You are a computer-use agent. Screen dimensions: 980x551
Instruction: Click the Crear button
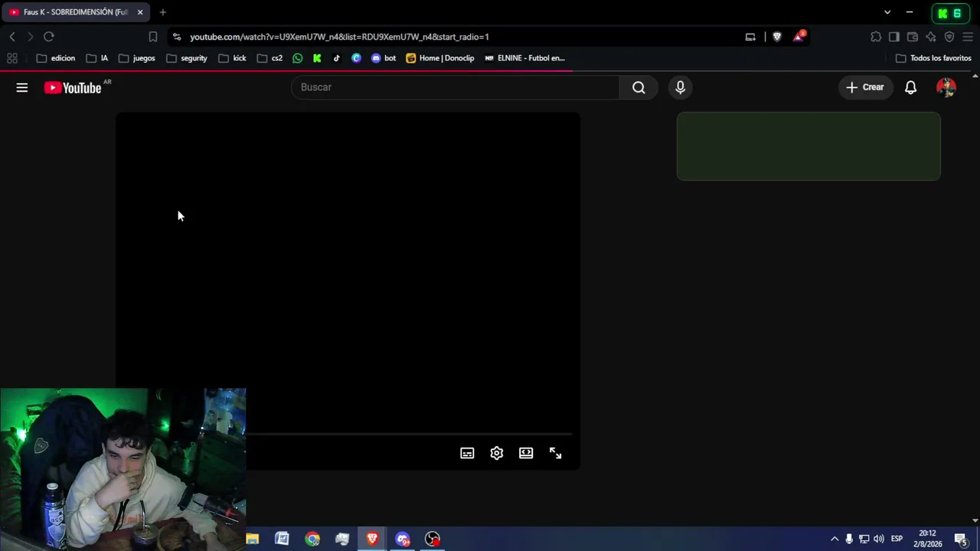tap(865, 87)
